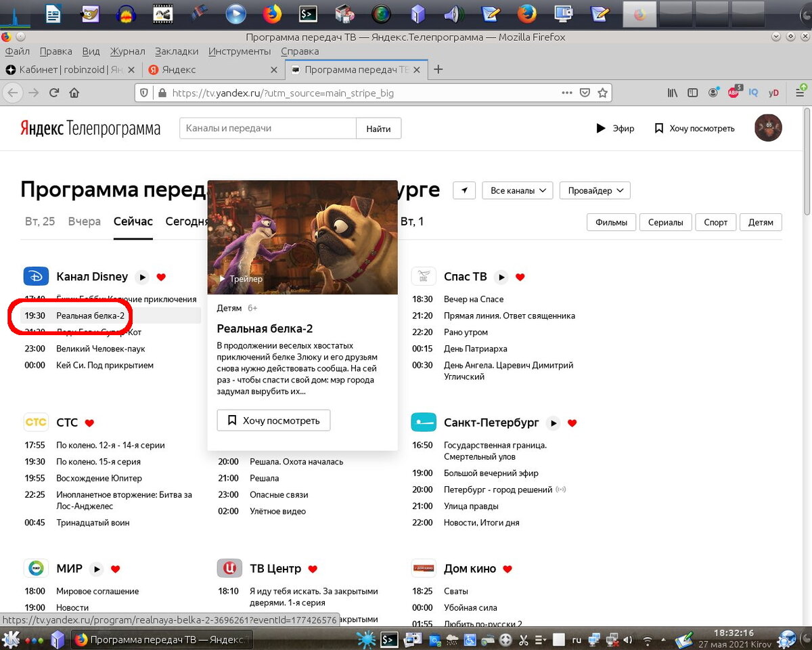Toggle favorite heart for СТС
Screen dimensions: 812x650
(89, 423)
